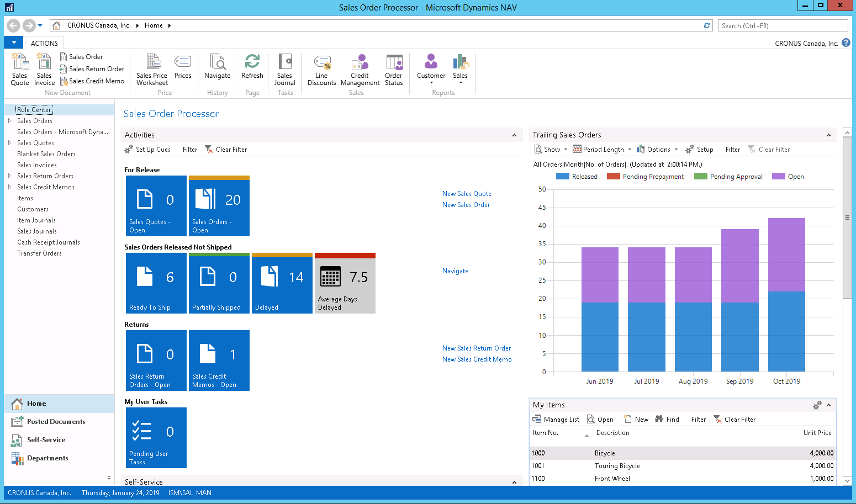The width and height of the screenshot is (856, 504).
Task: Switch to the ACTIONS tab
Action: pyautogui.click(x=44, y=43)
